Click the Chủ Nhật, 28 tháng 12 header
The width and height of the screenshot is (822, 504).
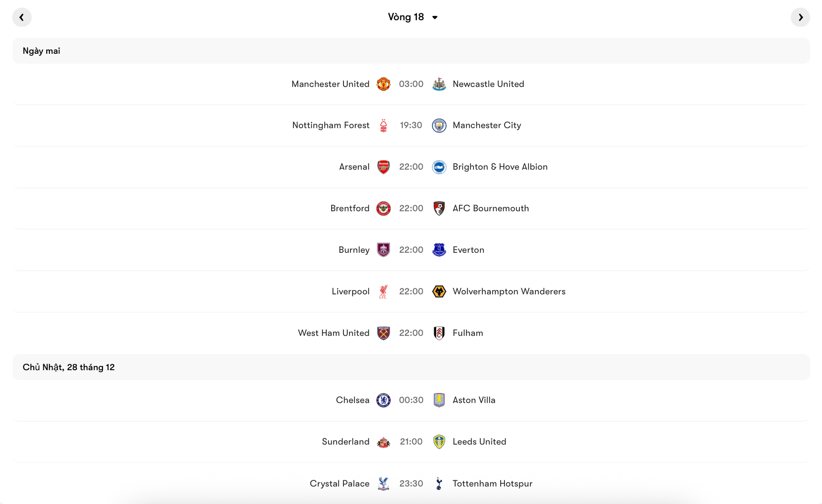pos(69,367)
